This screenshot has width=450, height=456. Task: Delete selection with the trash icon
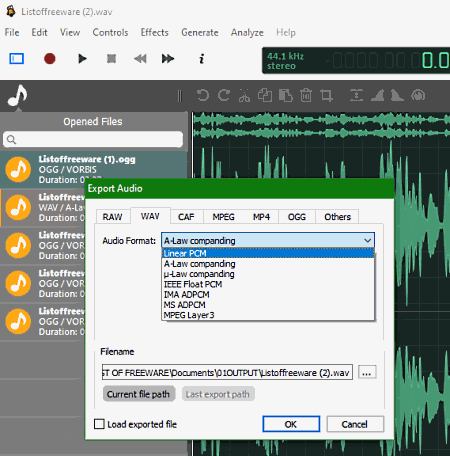(x=306, y=96)
